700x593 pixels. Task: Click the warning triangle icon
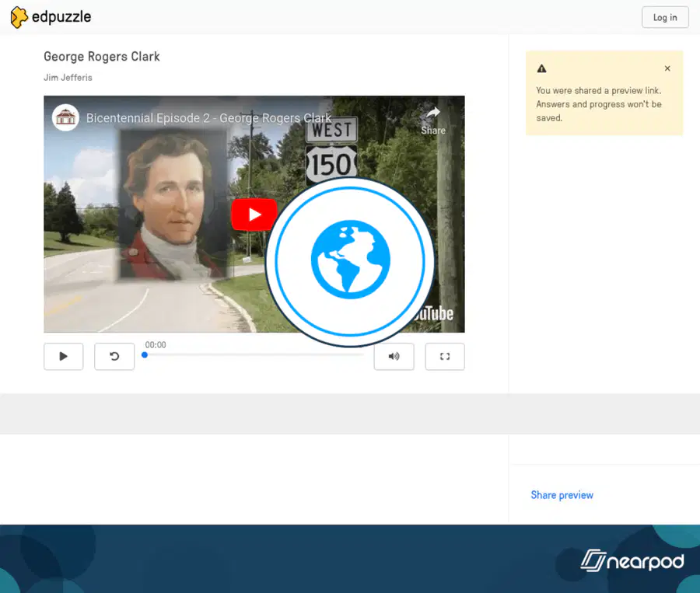541,68
